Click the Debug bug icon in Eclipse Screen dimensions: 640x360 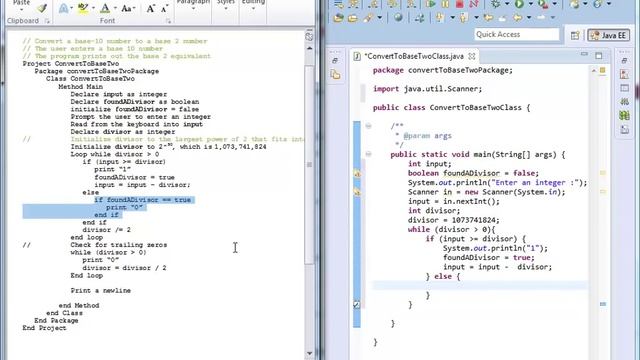click(x=496, y=4)
